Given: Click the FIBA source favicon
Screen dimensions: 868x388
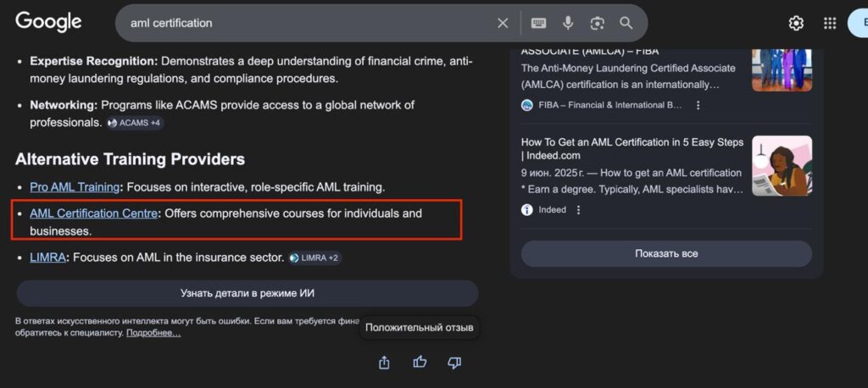Looking at the screenshot, I should click(x=527, y=105).
